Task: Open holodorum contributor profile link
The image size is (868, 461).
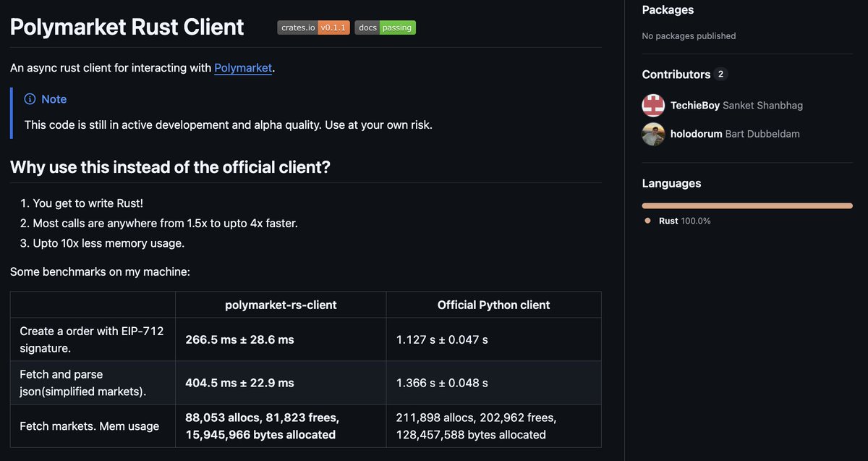Action: (696, 134)
